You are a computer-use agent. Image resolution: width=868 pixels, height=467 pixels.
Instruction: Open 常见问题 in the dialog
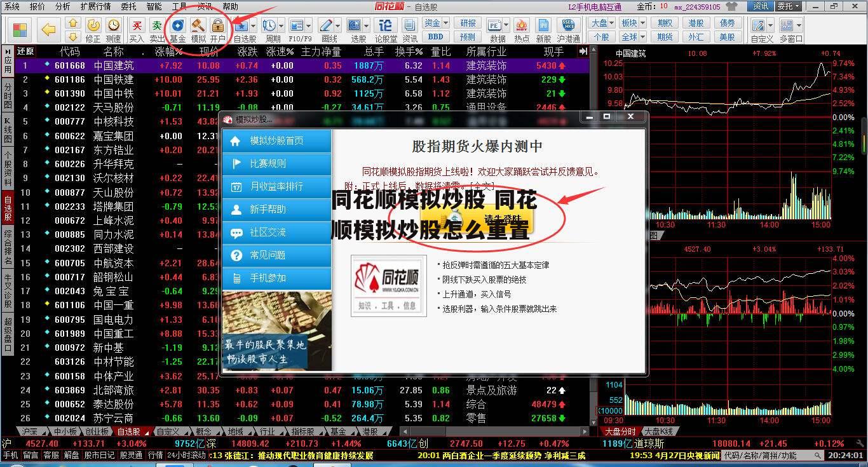coord(276,255)
